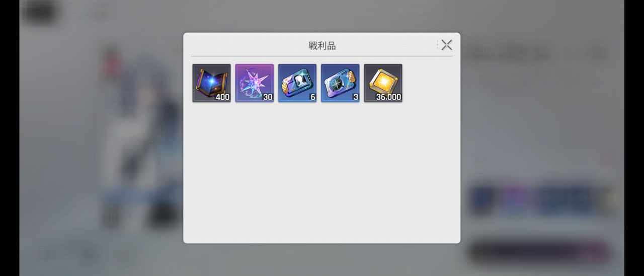Click the 戦利品 title text
Image resolution: width=644 pixels, height=276 pixels.
coord(322,46)
